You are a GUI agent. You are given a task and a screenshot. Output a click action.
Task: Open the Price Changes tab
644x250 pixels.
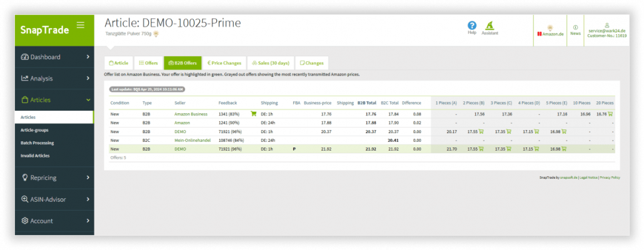point(224,62)
